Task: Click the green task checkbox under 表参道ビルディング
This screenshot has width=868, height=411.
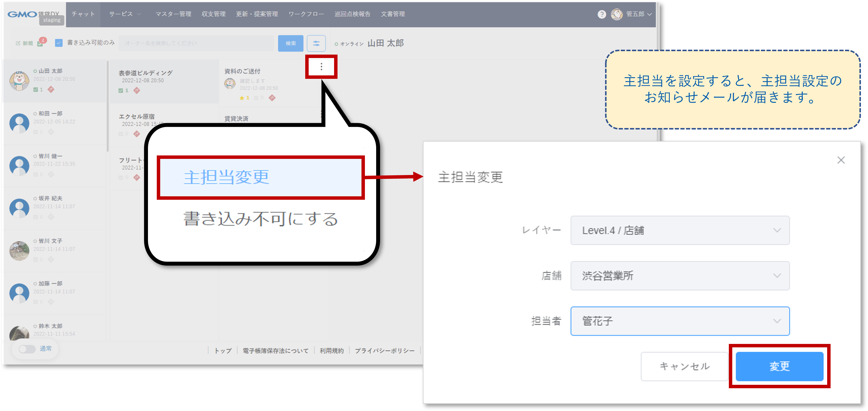Action: tap(121, 90)
